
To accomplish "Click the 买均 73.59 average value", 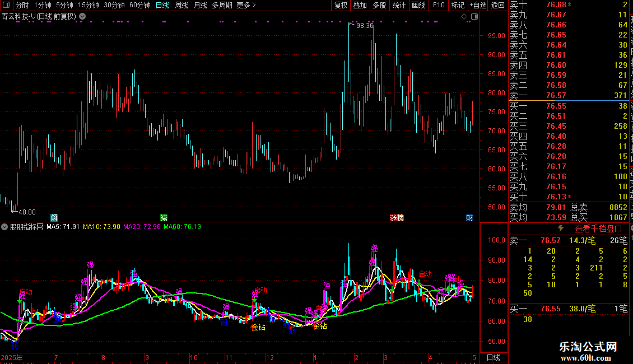I will (556, 217).
